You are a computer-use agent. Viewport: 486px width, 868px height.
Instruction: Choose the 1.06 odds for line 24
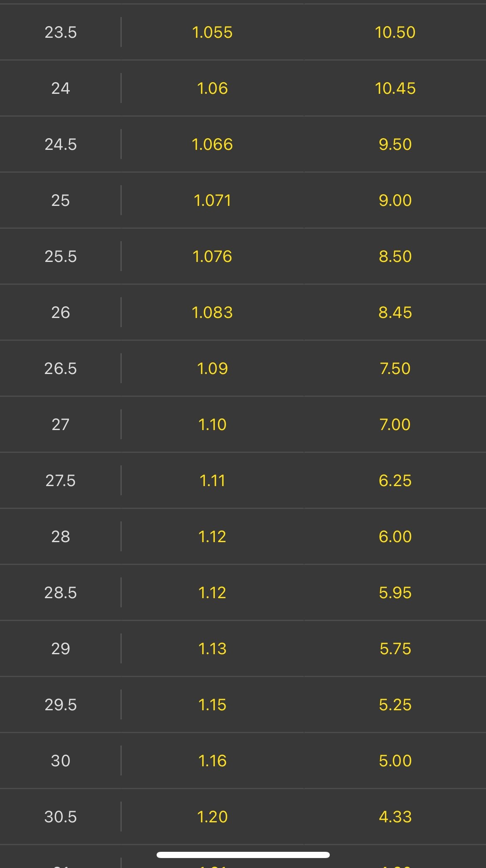click(x=212, y=88)
